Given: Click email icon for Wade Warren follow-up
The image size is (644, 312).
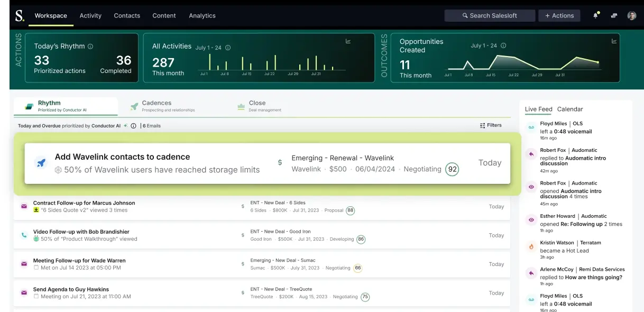Looking at the screenshot, I should tap(24, 264).
